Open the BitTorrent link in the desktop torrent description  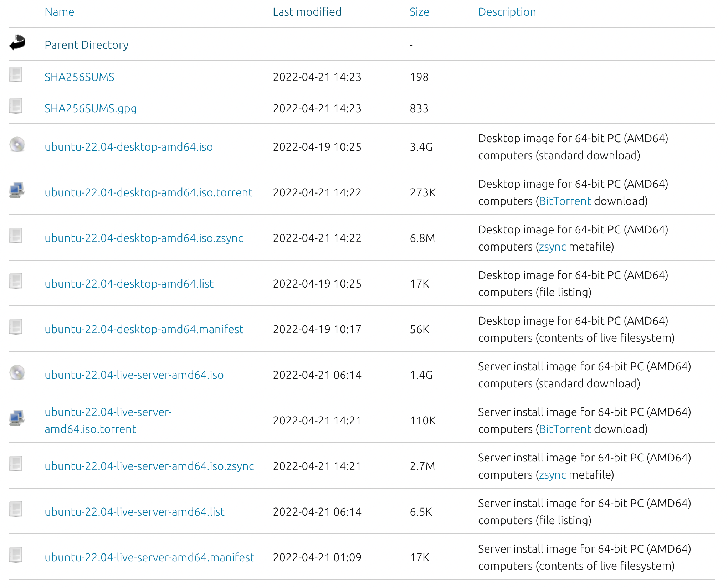coord(565,201)
